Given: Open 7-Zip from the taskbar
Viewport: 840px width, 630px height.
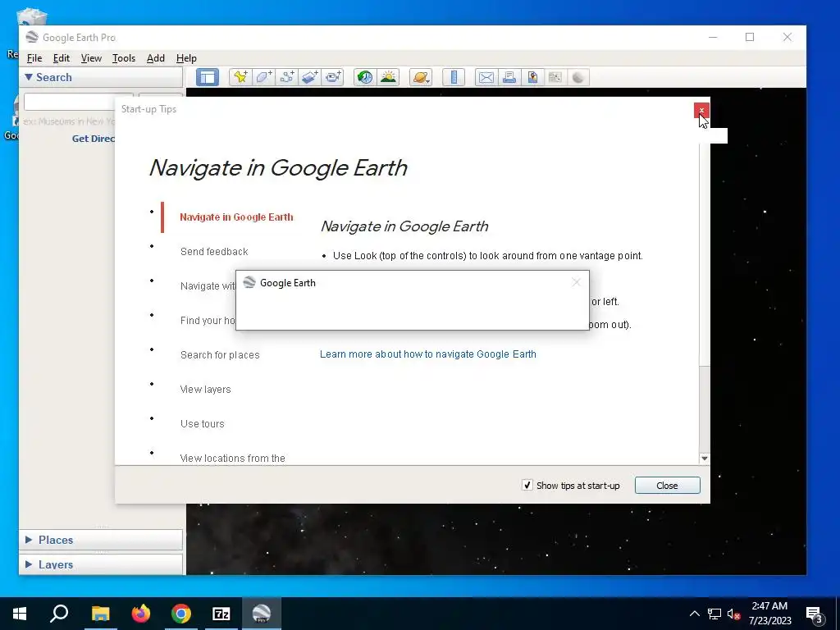Looking at the screenshot, I should click(x=221, y=614).
